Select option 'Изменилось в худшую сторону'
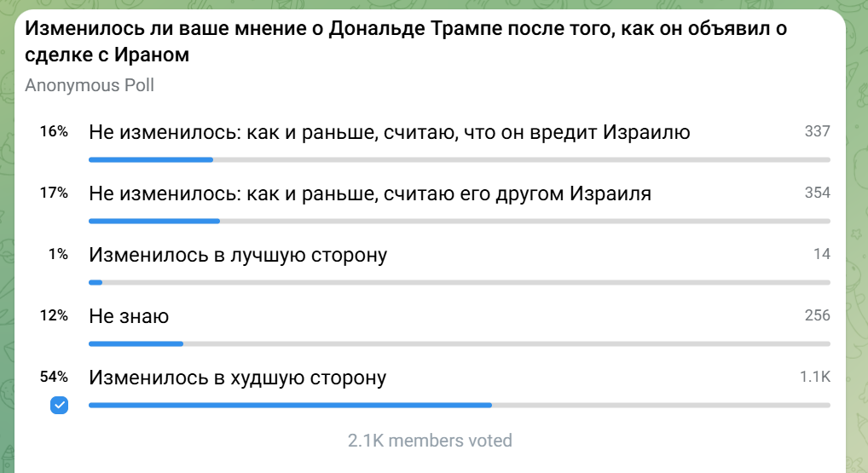868x473 pixels. (x=238, y=378)
